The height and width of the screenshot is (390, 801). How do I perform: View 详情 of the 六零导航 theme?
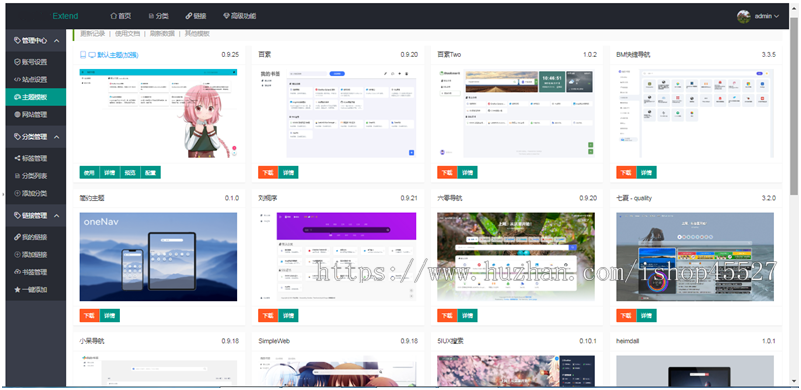[x=467, y=315]
